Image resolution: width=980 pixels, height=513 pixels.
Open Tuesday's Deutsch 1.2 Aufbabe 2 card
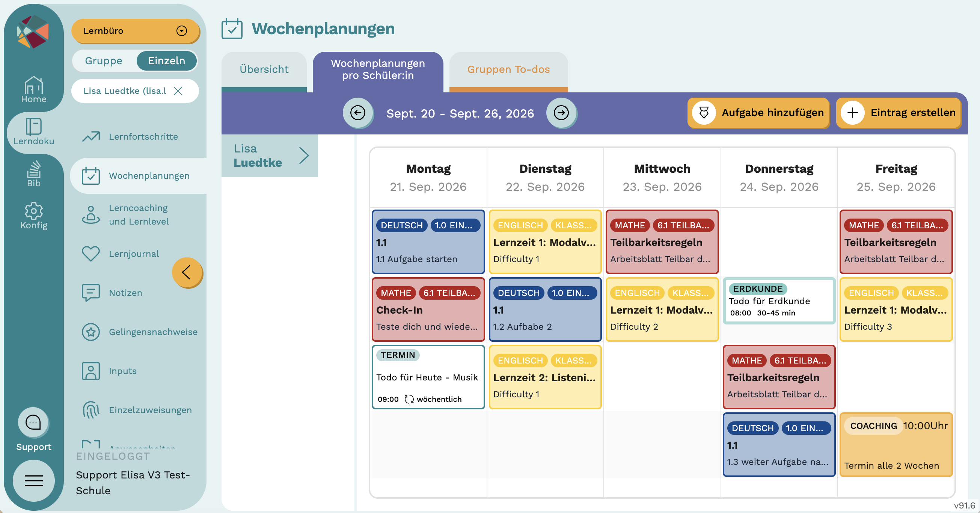click(545, 310)
